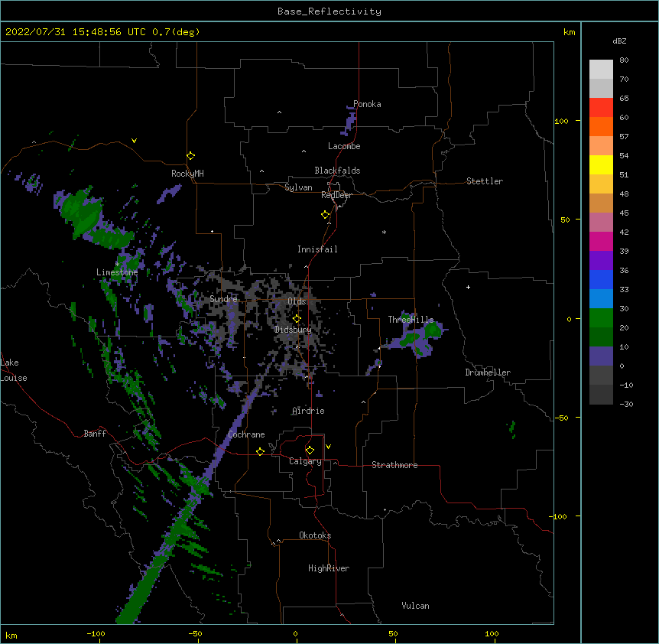Click the Sundre label

coord(223,299)
